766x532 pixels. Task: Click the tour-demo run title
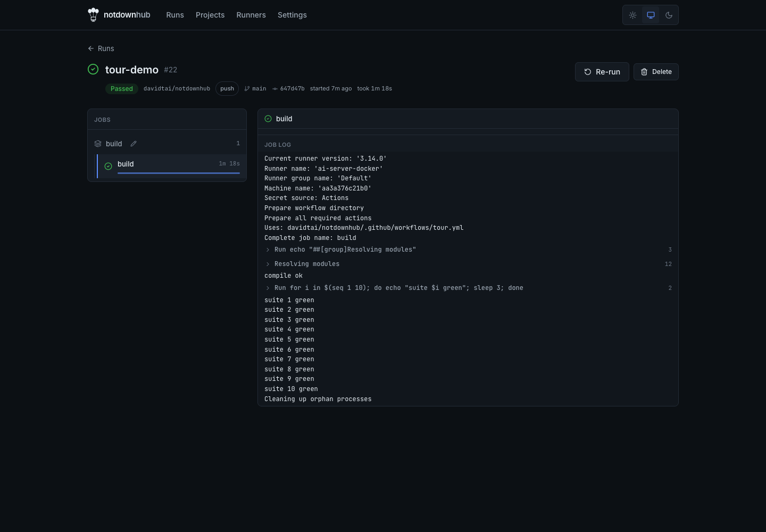[132, 70]
